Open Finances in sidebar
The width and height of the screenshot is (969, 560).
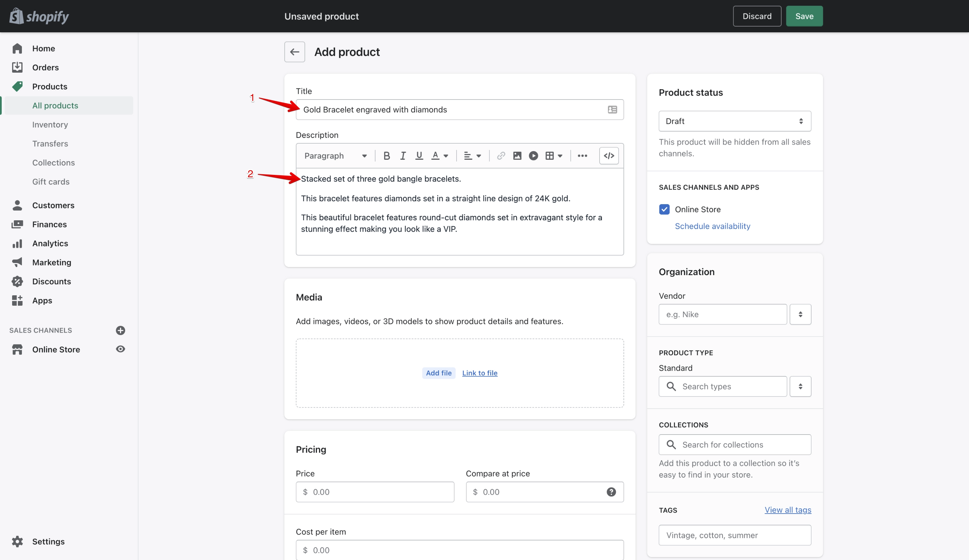49,224
